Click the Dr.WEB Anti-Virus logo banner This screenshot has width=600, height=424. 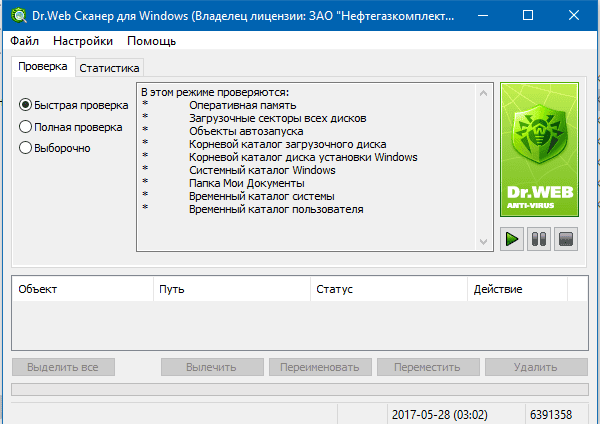click(x=539, y=150)
